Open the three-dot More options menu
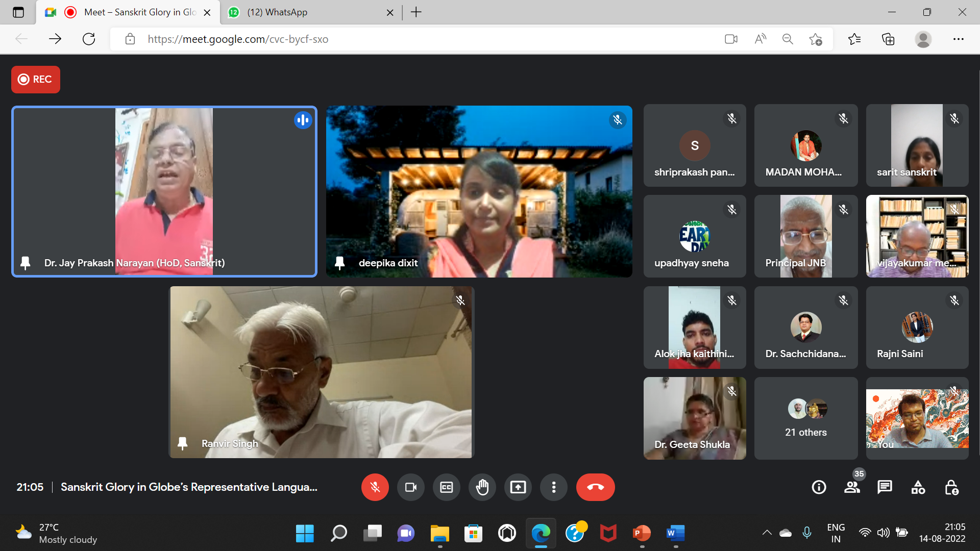This screenshot has width=980, height=551. coord(553,487)
